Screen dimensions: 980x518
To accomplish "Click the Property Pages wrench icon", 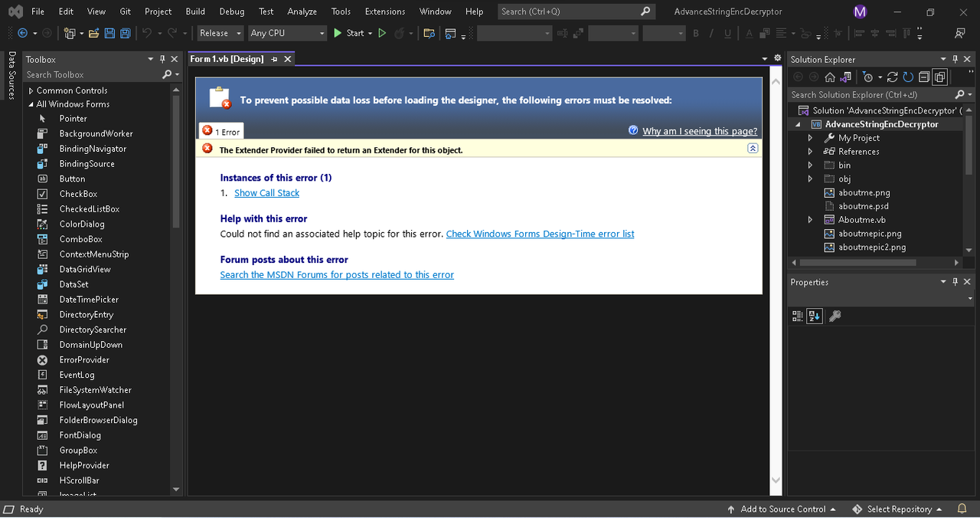I will [835, 316].
